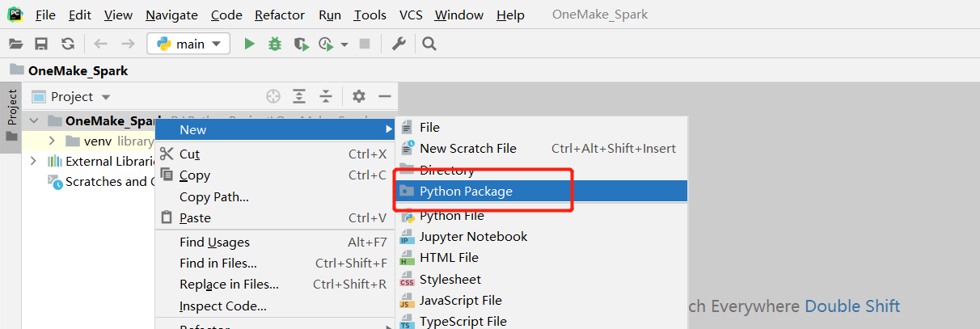Viewport: 980px width, 329px height.
Task: Choose Copy Path... from context menu
Action: (x=275, y=197)
